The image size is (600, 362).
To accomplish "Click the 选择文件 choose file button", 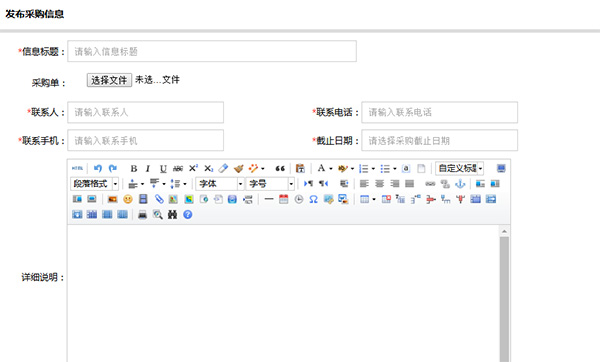I will coord(109,80).
